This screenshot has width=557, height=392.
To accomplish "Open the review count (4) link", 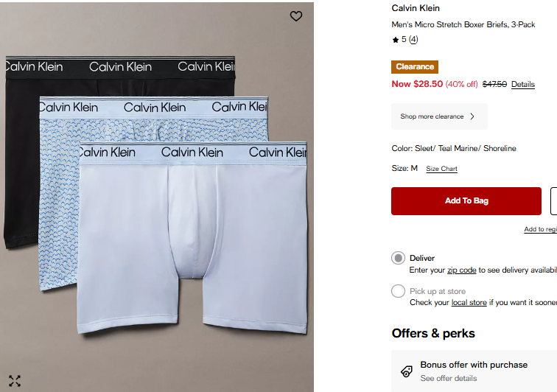I will coord(413,40).
